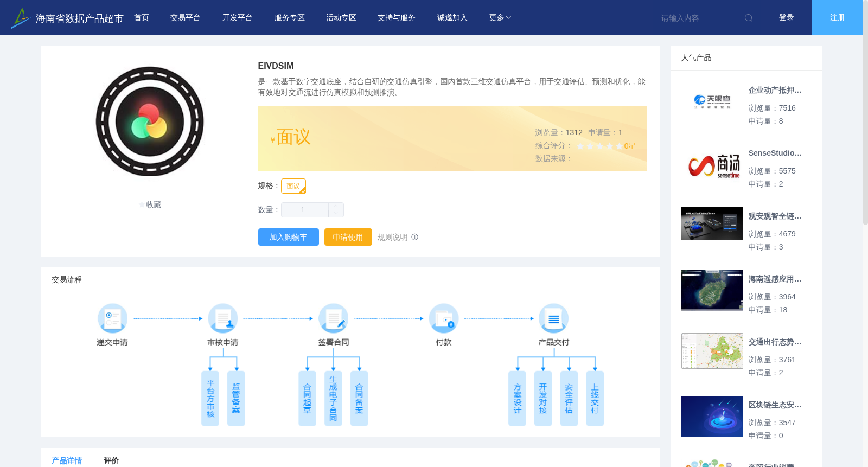Click the info icon next to 规则说明
Viewport: 868px width, 467px height.
click(415, 237)
